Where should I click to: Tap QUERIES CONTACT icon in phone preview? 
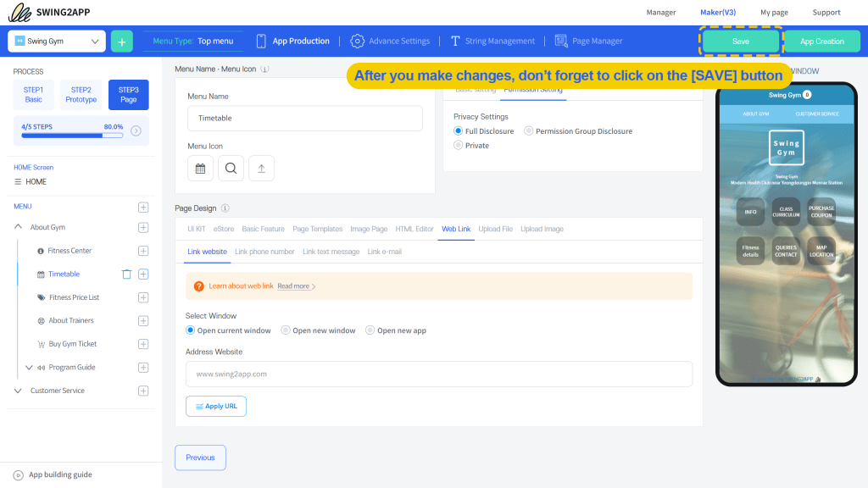coord(786,251)
